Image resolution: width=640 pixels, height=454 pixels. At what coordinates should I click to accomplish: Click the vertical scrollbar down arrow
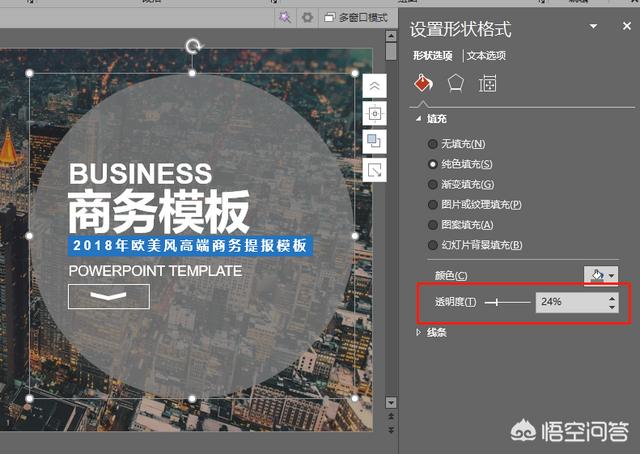391,403
